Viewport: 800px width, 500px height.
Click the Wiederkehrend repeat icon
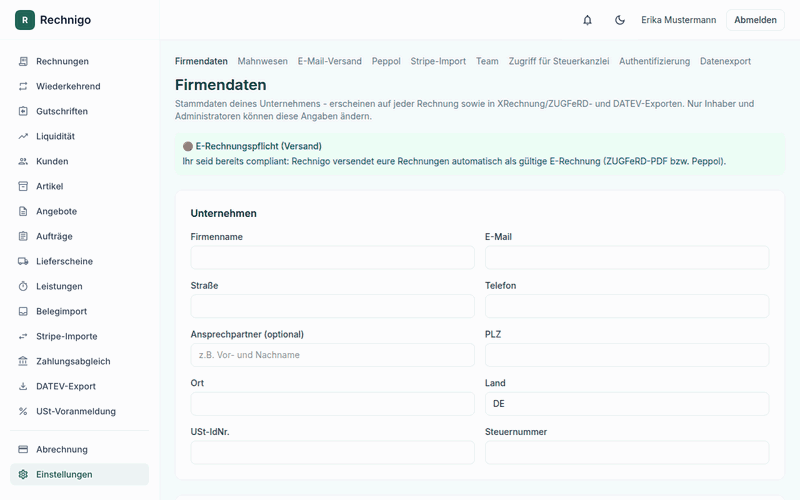tap(23, 86)
